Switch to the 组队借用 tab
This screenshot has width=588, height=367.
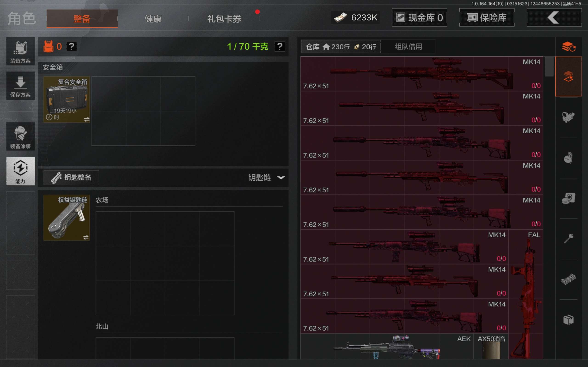click(408, 47)
